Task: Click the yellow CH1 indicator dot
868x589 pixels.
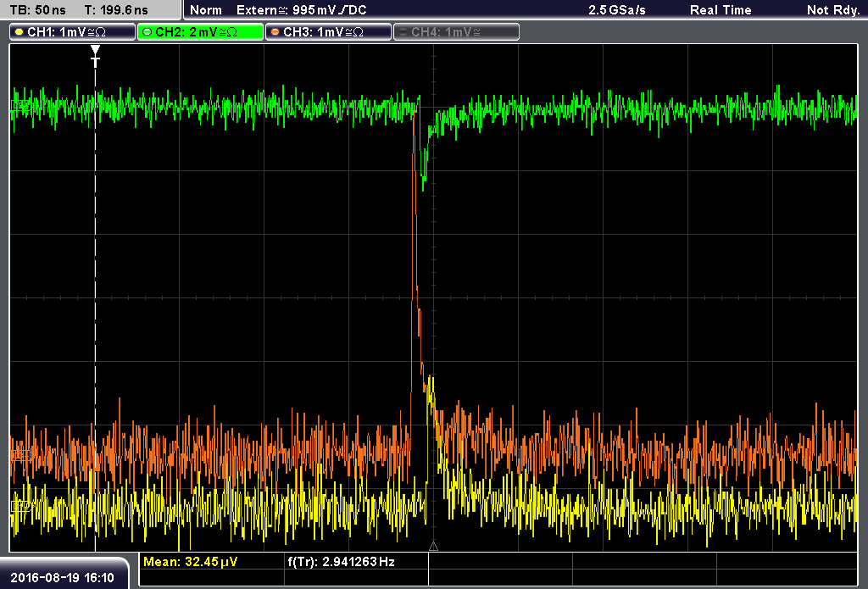Action: [19, 32]
